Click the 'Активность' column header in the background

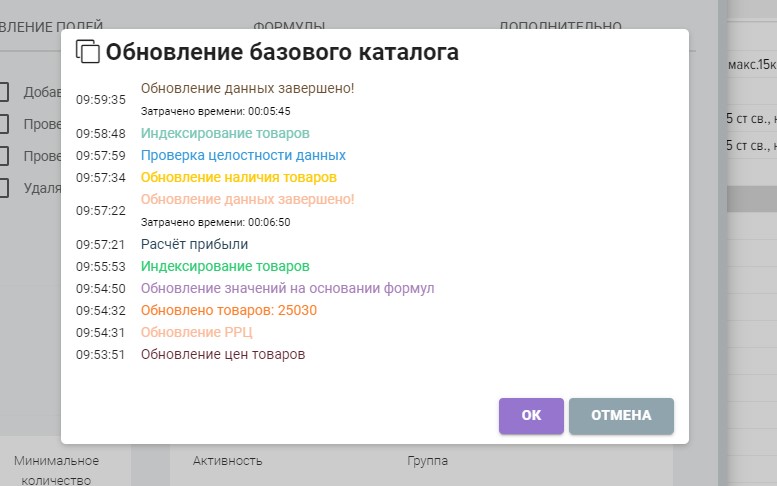pos(227,461)
